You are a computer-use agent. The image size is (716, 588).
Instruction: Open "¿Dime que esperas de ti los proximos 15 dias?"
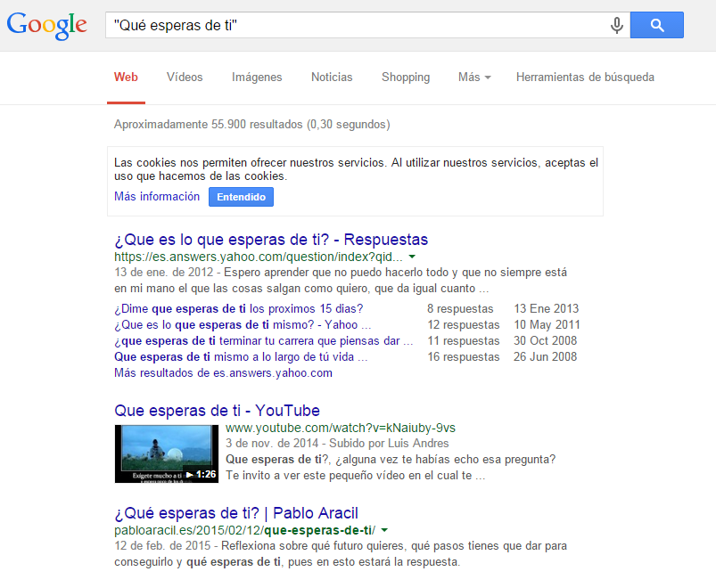(x=238, y=309)
